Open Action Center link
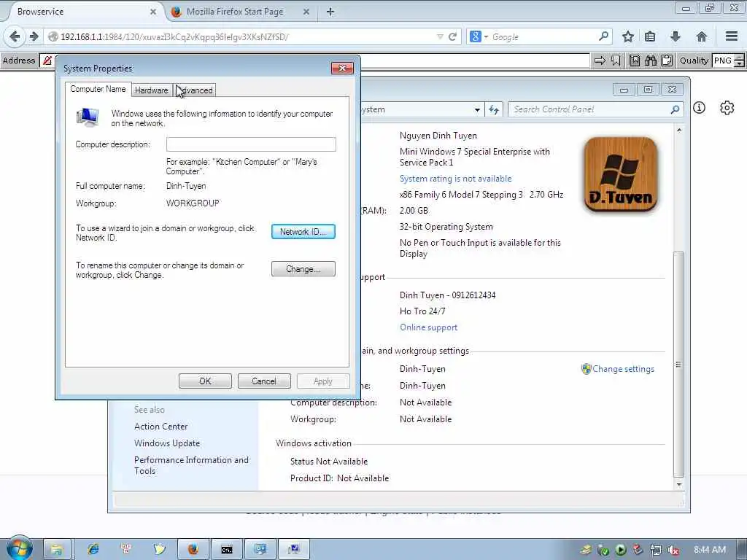 (x=161, y=426)
